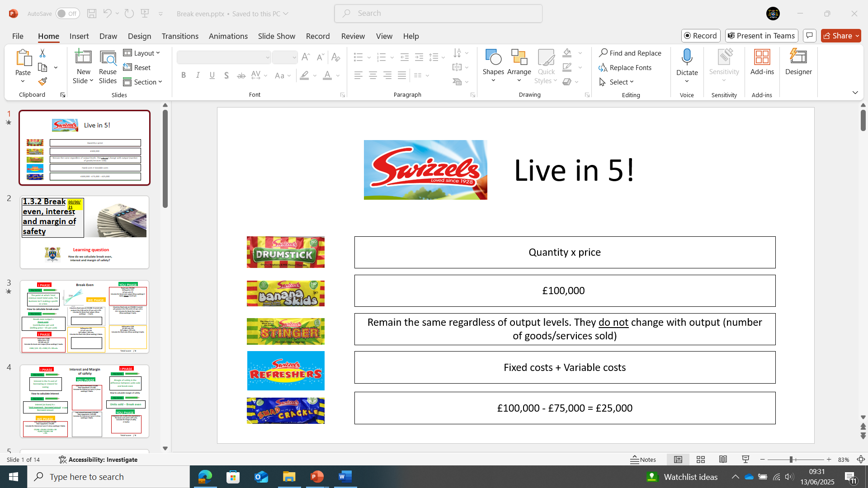
Task: Click Increase Font Size icon
Action: [306, 57]
